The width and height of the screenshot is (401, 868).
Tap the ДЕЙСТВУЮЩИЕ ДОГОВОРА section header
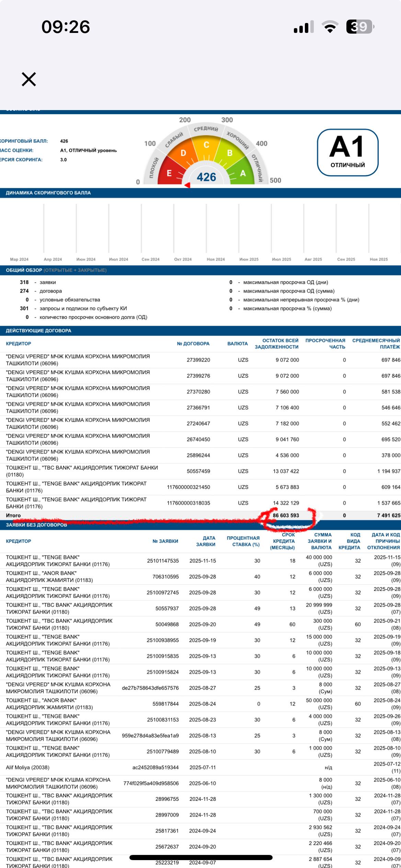tap(38, 331)
